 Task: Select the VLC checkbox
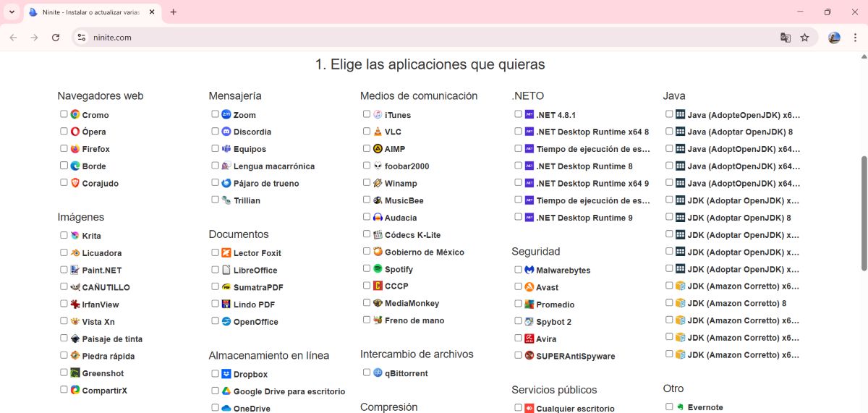tap(367, 131)
